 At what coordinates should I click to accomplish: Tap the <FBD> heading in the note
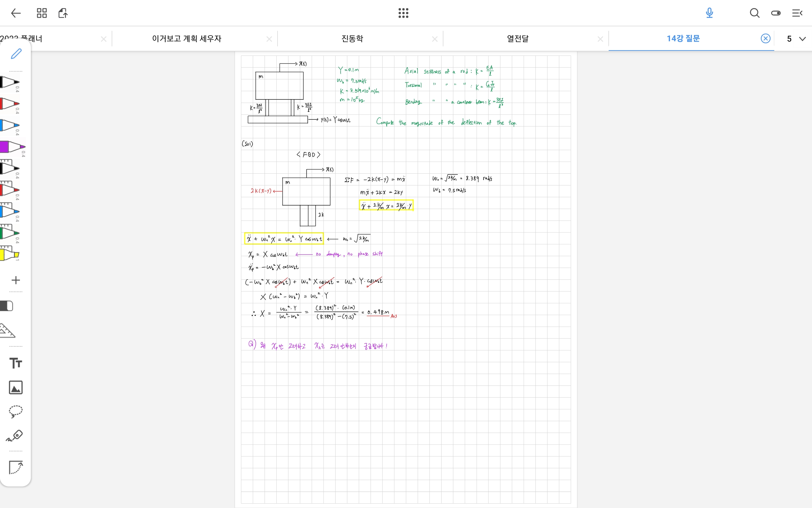[308, 155]
